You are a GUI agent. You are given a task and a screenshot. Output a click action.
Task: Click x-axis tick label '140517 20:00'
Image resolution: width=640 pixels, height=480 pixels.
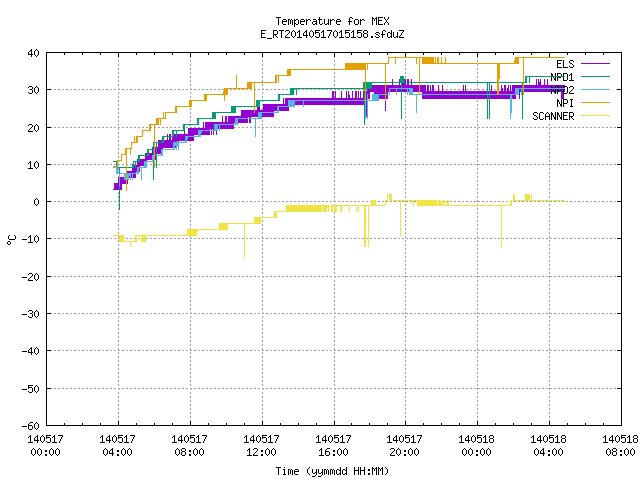click(x=404, y=446)
